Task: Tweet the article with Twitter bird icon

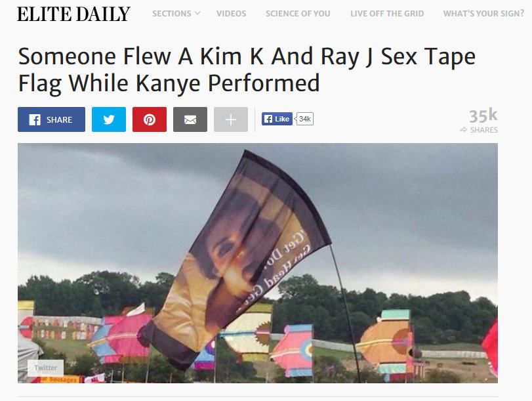Action: click(x=109, y=119)
